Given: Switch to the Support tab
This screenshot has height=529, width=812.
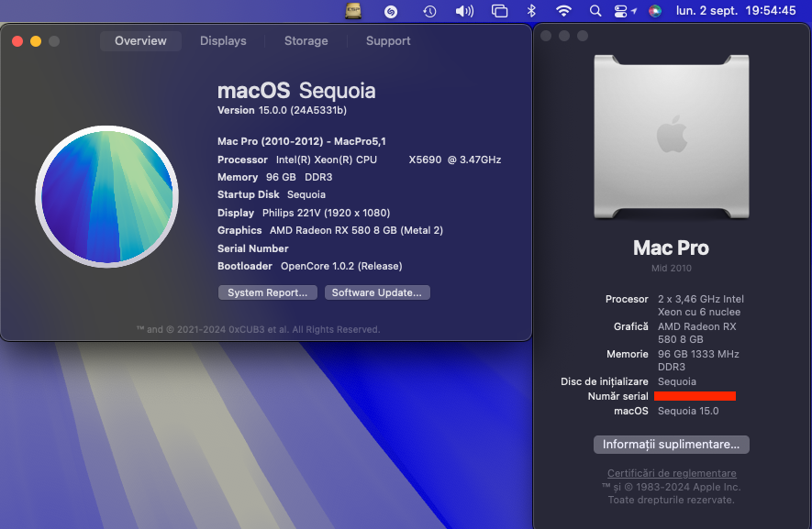Looking at the screenshot, I should coord(388,41).
